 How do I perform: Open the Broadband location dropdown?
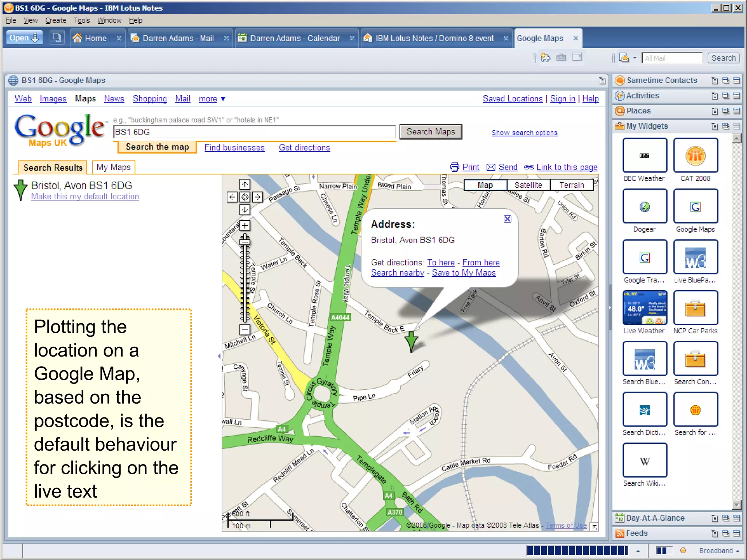click(719, 551)
